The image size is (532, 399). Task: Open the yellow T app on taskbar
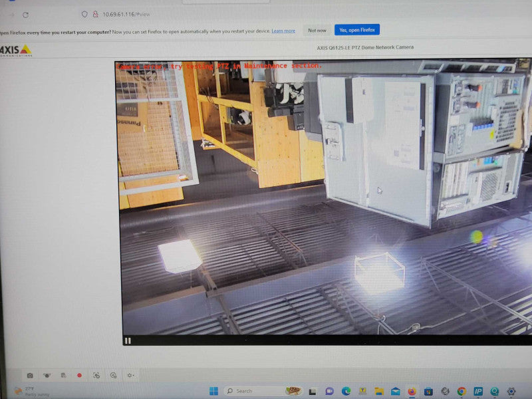(x=362, y=391)
